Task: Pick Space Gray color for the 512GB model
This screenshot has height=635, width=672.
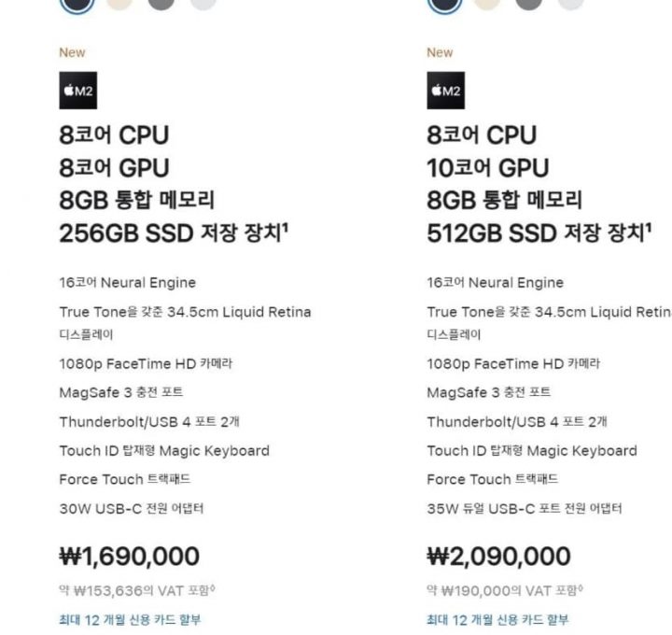Action: coord(529,4)
